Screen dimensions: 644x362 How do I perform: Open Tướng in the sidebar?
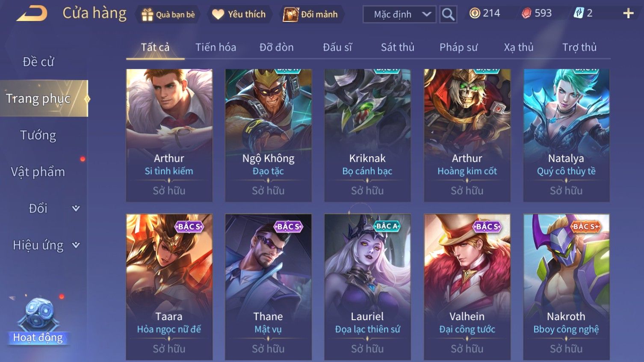pyautogui.click(x=38, y=135)
